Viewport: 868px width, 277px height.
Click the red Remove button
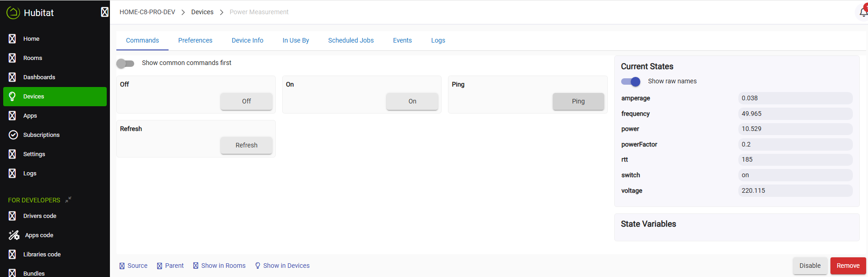pyautogui.click(x=848, y=266)
